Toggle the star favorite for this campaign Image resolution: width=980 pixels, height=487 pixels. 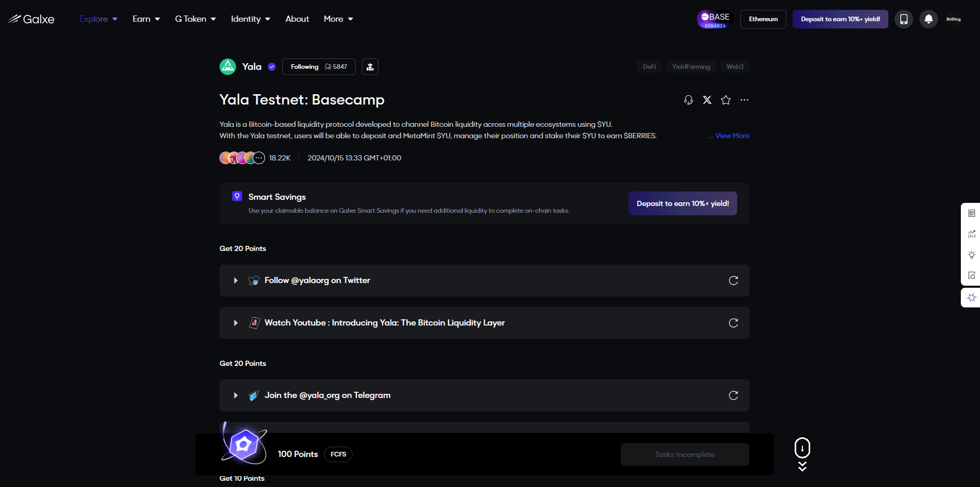[x=725, y=100]
